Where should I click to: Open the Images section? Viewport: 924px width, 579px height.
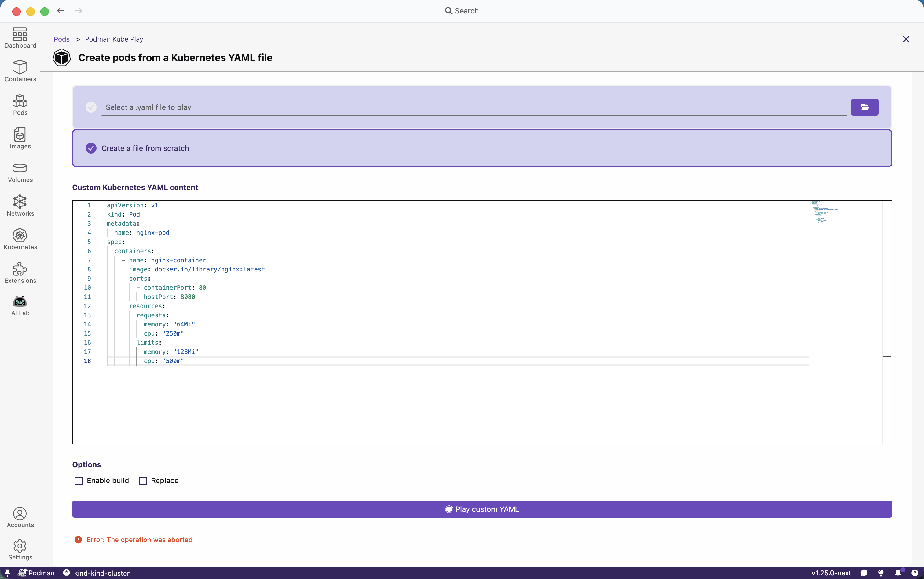(20, 139)
